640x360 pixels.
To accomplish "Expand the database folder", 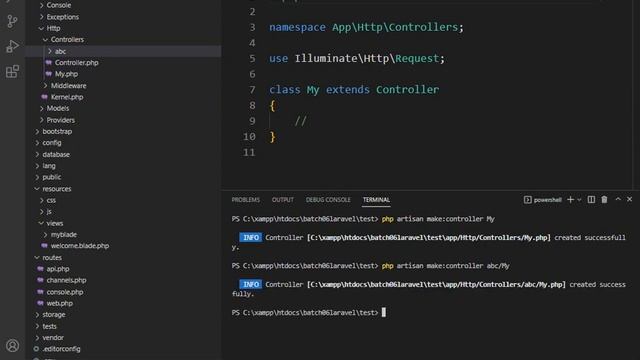I will click(38, 154).
